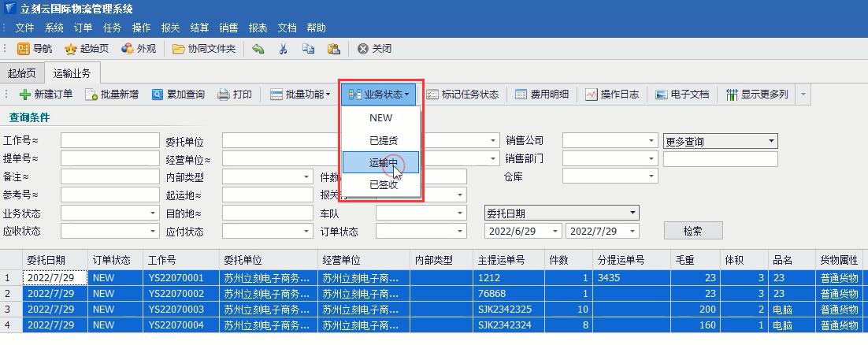Viewport: 868px width, 345px height.
Task: Click the 检索 search button
Action: (692, 231)
